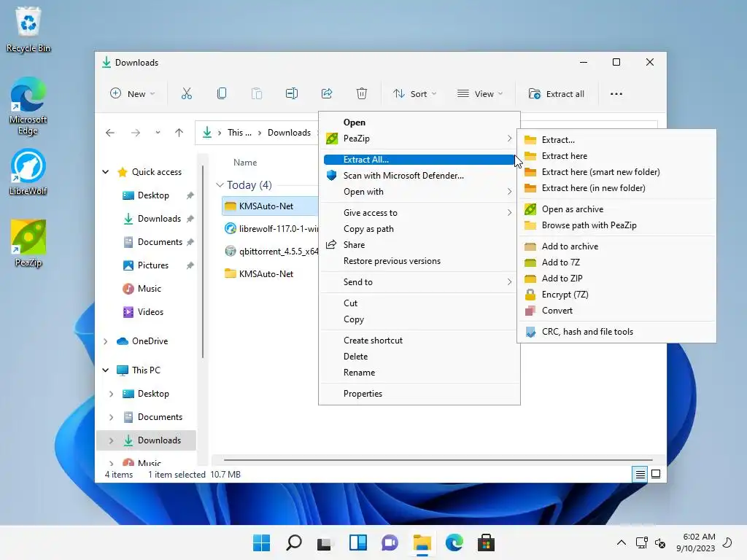Navigate up one folder level
The width and height of the screenshot is (747, 560).
coord(179,133)
